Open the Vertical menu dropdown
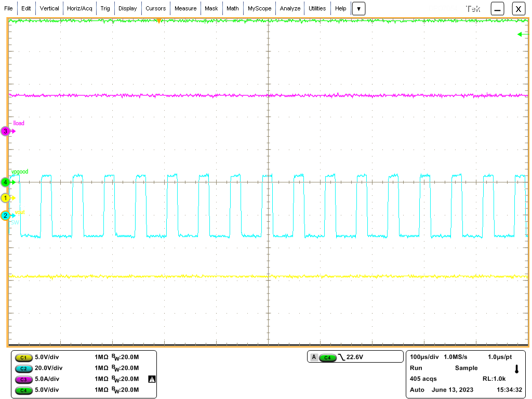Screen dimensions: 532x399 click(49, 8)
